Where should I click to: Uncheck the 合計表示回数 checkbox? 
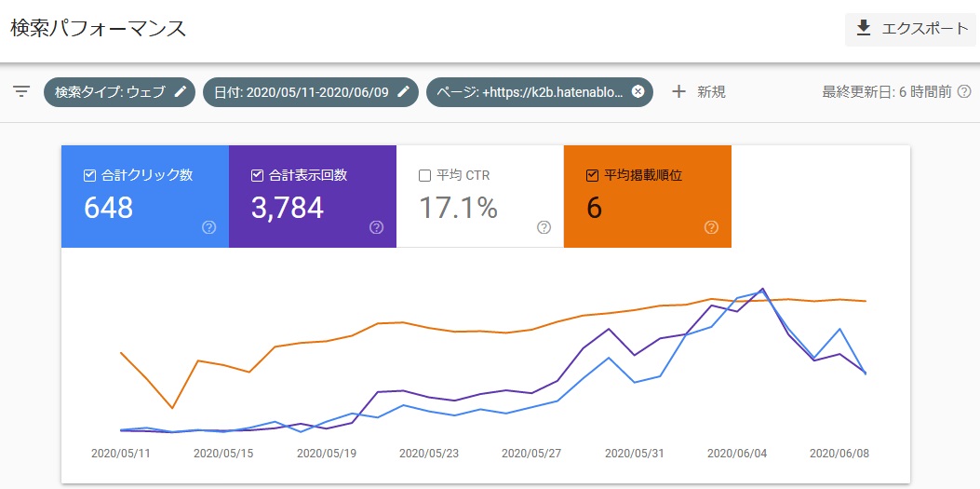[257, 176]
